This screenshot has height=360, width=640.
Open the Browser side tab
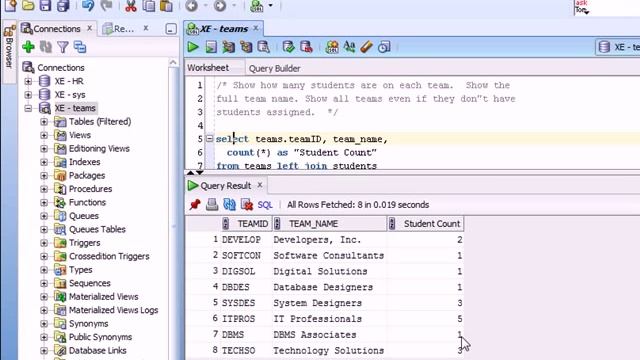(x=9, y=51)
